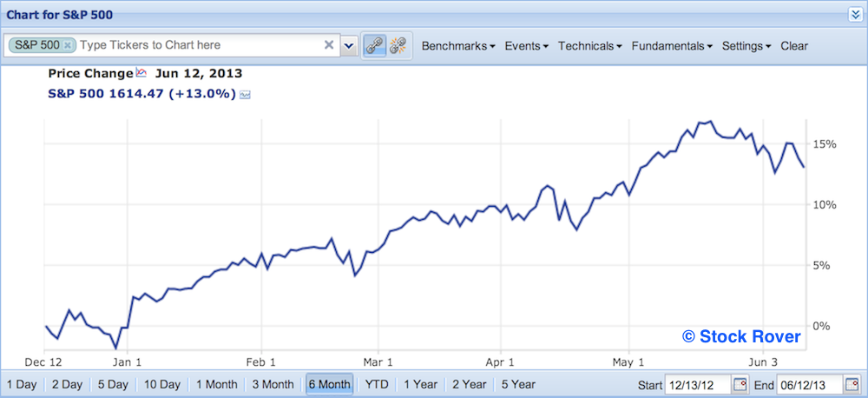Click the Chart for S&P 500 title
The image size is (868, 398).
point(60,15)
